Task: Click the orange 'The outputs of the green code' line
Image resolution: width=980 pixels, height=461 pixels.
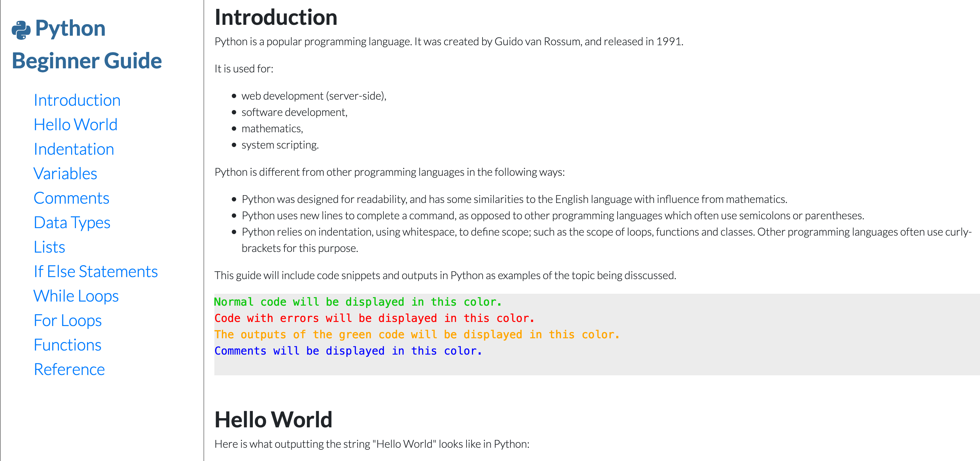Action: [x=417, y=335]
